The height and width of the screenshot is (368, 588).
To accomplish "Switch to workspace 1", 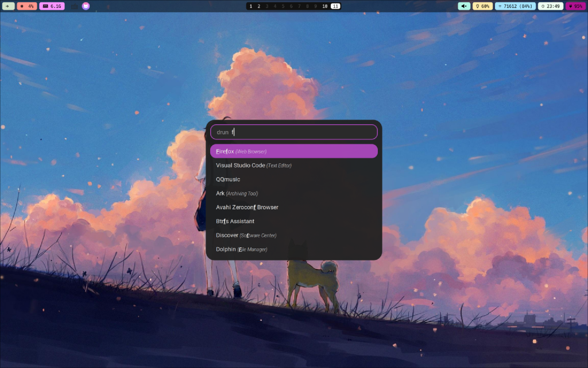I will [251, 6].
